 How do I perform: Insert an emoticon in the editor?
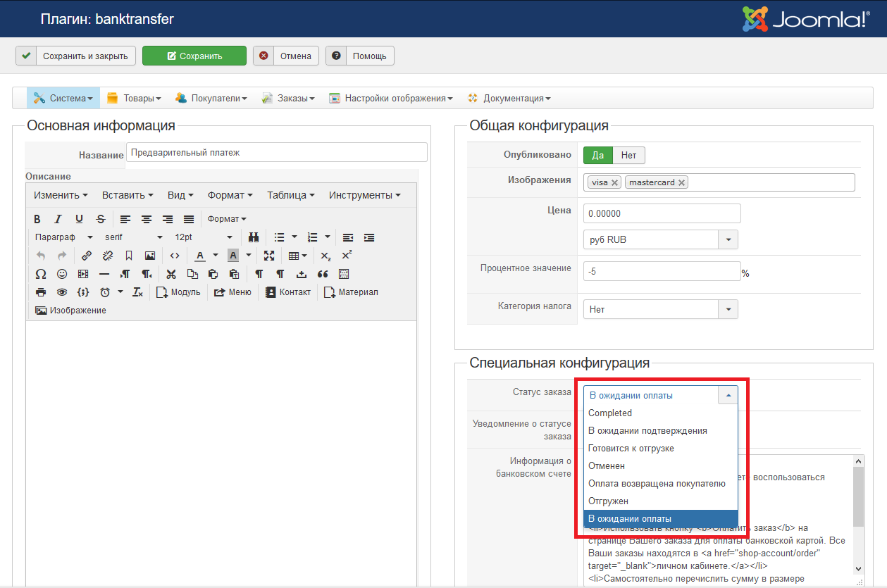point(62,274)
